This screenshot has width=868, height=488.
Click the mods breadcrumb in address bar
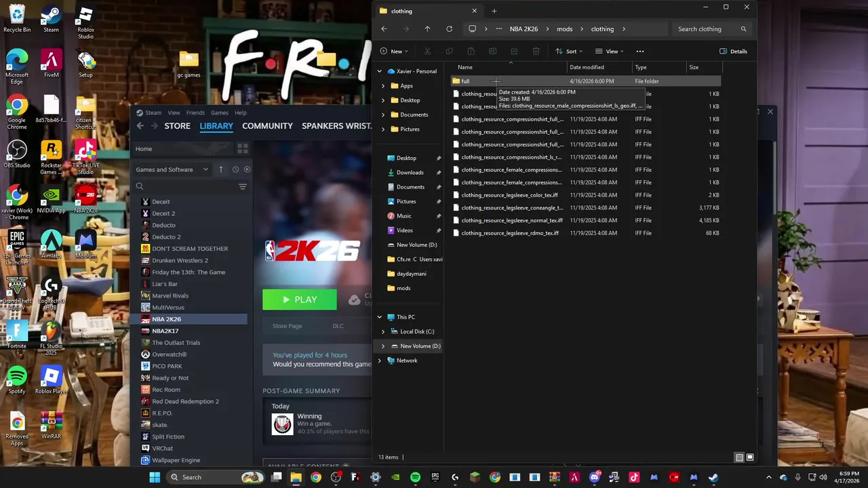tap(564, 29)
